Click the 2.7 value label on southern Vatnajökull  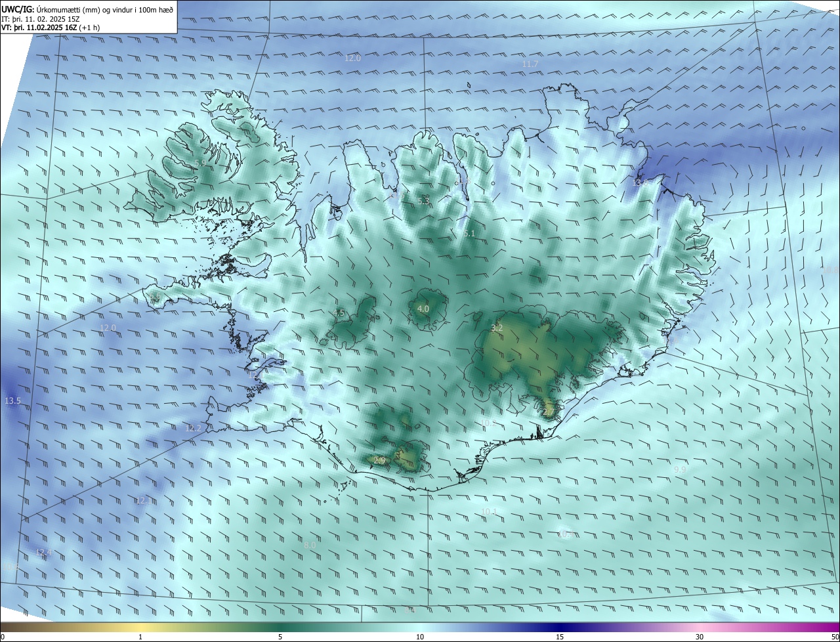pos(549,412)
